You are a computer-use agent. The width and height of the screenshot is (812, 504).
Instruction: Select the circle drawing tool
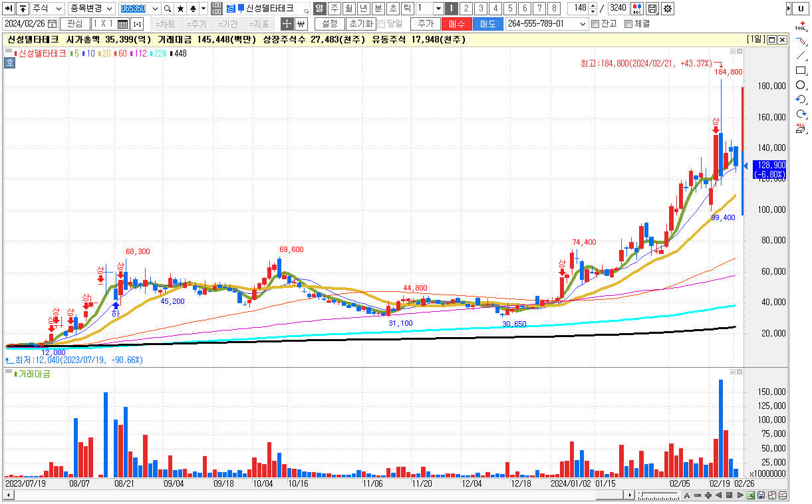(x=801, y=85)
